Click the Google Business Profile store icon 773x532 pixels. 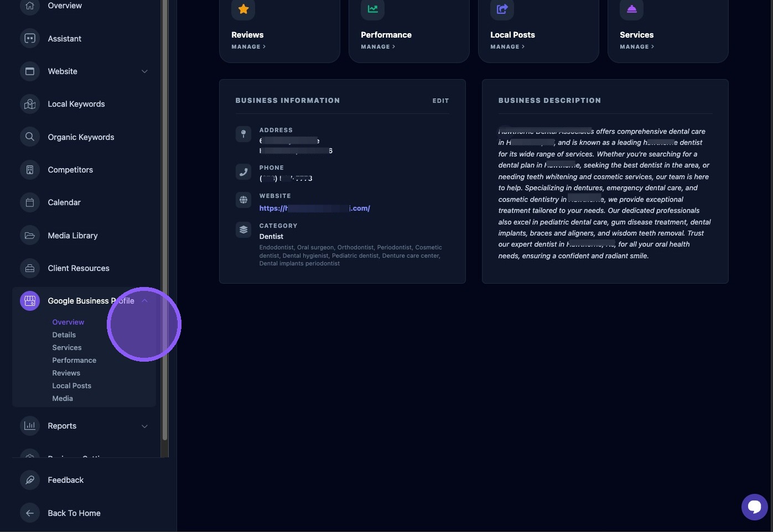pyautogui.click(x=30, y=301)
